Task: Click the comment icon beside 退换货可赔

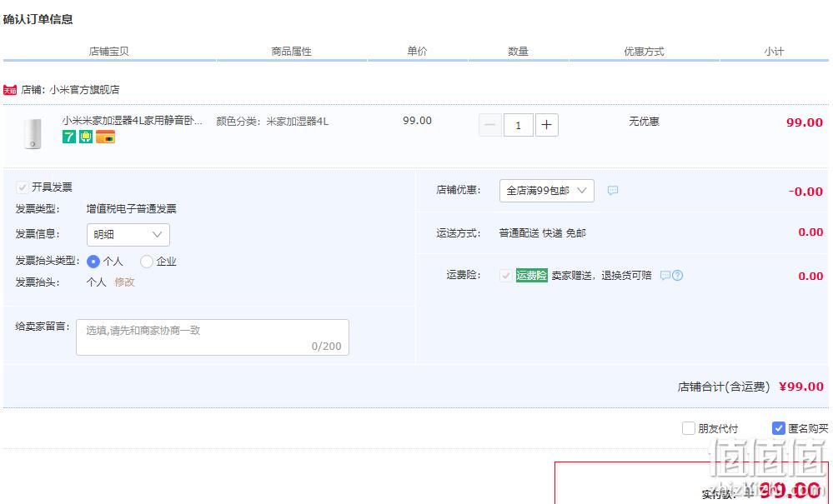Action: (665, 276)
